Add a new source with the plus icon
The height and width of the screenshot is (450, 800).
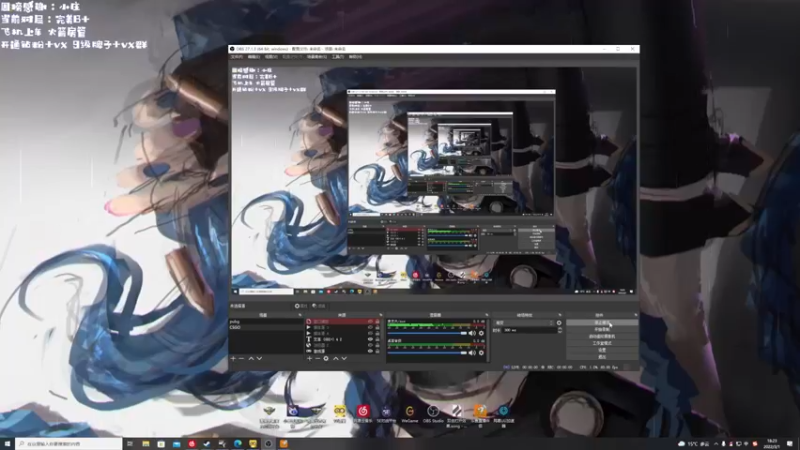click(310, 358)
